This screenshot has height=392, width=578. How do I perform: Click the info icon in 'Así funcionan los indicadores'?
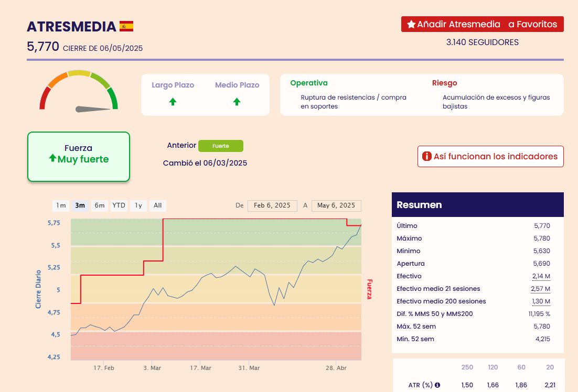click(x=426, y=156)
